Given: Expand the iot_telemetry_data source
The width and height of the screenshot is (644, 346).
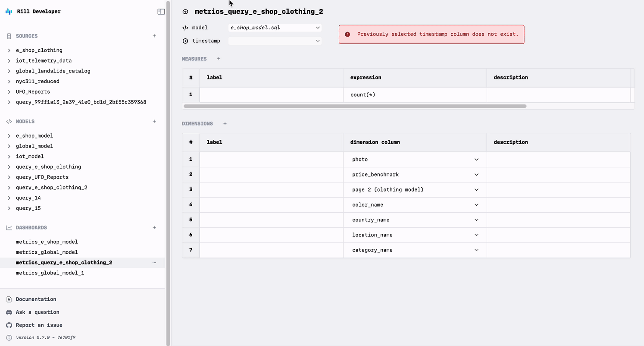Looking at the screenshot, I should 9,60.
